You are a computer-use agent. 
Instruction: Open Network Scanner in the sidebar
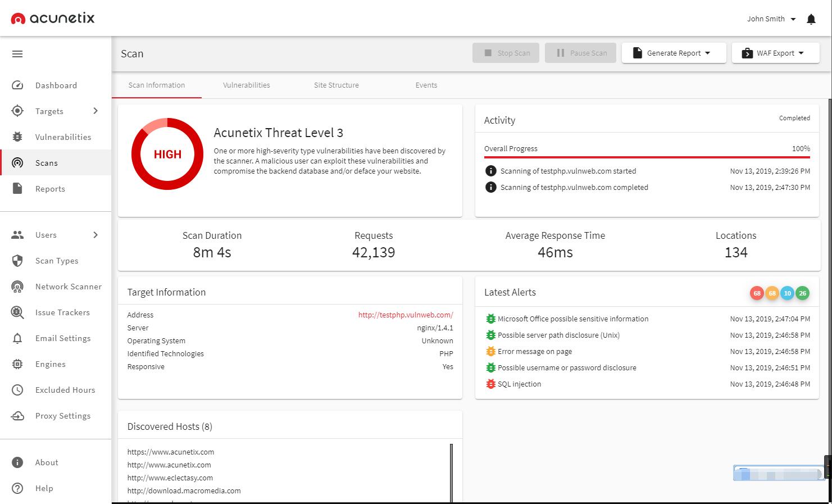(x=56, y=287)
